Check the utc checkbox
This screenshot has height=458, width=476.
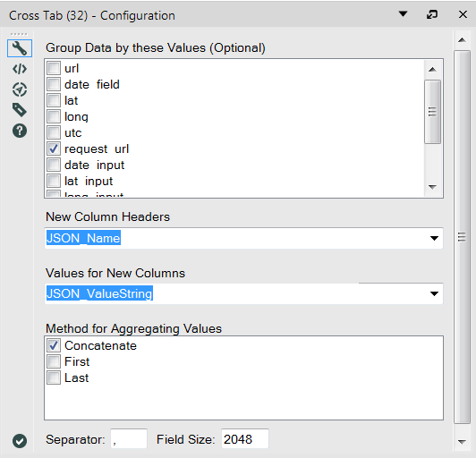(54, 132)
